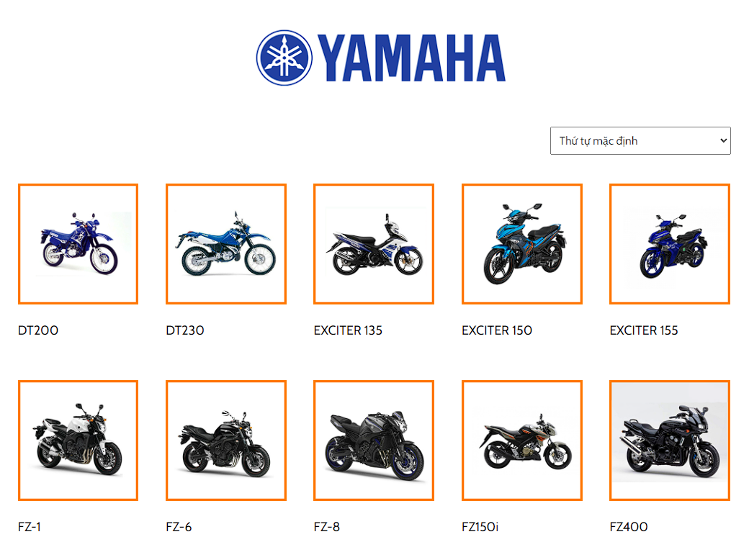This screenshot has height=560, width=749.
Task: Open the FZ-1 motorcycle image
Action: click(x=78, y=441)
